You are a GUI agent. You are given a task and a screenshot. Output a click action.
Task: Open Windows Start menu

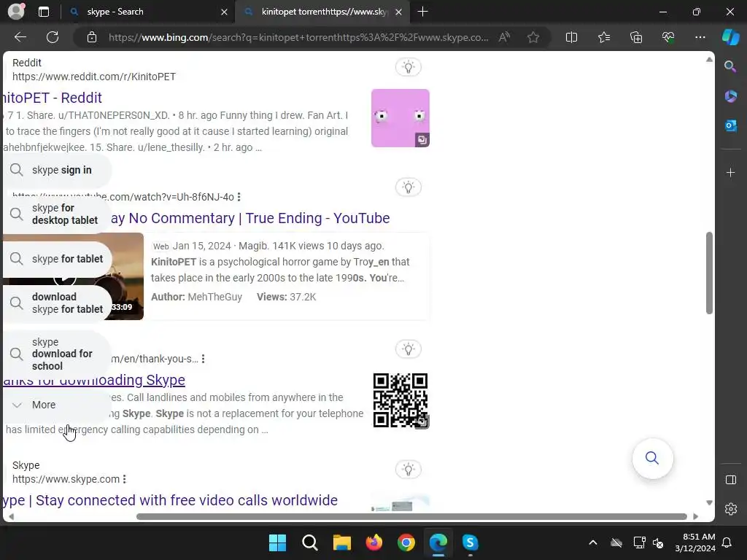tap(277, 542)
